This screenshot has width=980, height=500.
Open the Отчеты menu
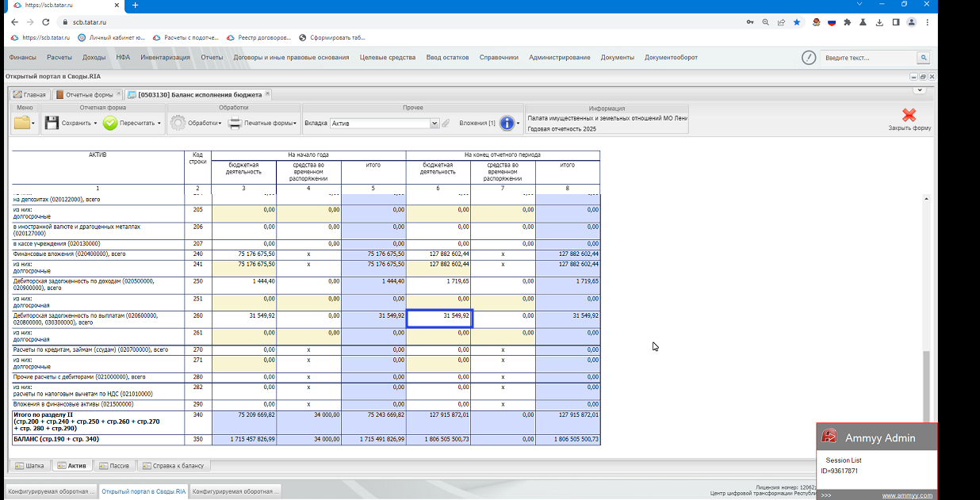pos(212,58)
